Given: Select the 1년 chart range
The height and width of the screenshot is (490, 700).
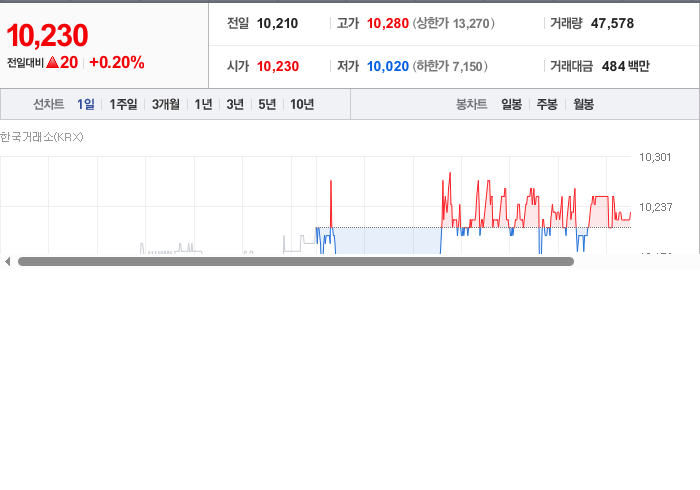Looking at the screenshot, I should (203, 104).
